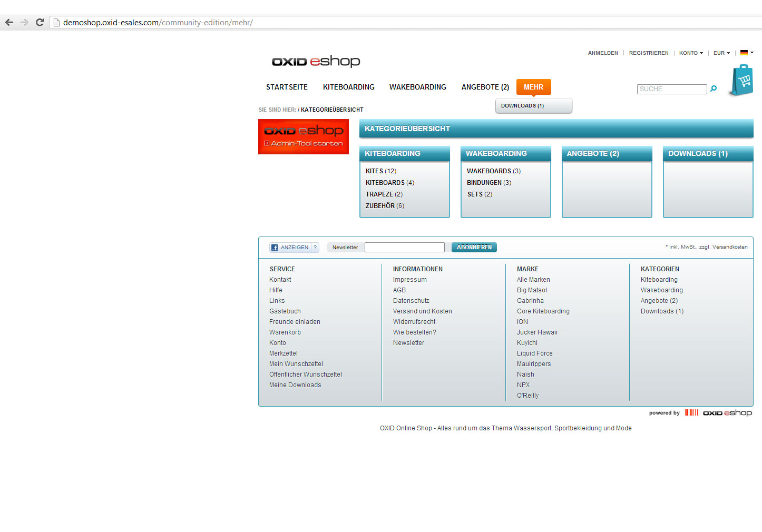Open the shopping cart bag icon
762x532 pixels.
click(x=742, y=81)
